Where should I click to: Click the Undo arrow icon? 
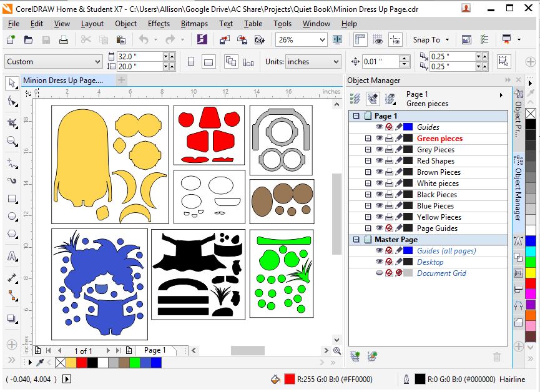(x=144, y=39)
